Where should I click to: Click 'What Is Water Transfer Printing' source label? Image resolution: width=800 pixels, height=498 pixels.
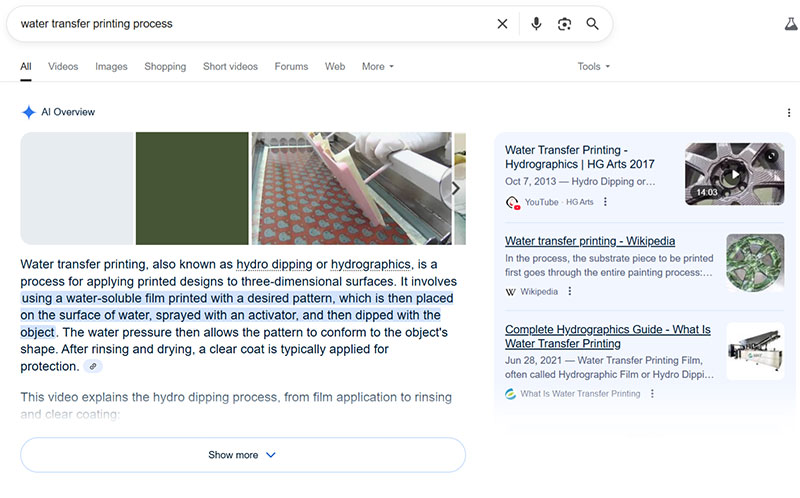coord(580,394)
